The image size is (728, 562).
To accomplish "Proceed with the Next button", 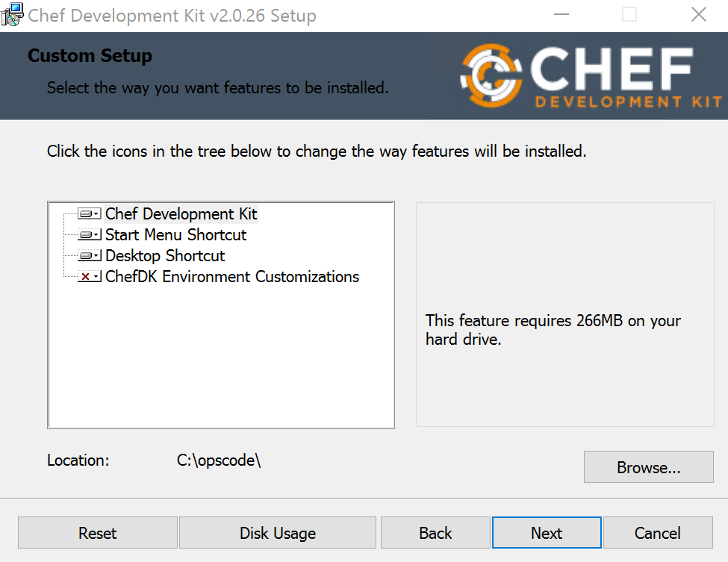I will click(547, 533).
